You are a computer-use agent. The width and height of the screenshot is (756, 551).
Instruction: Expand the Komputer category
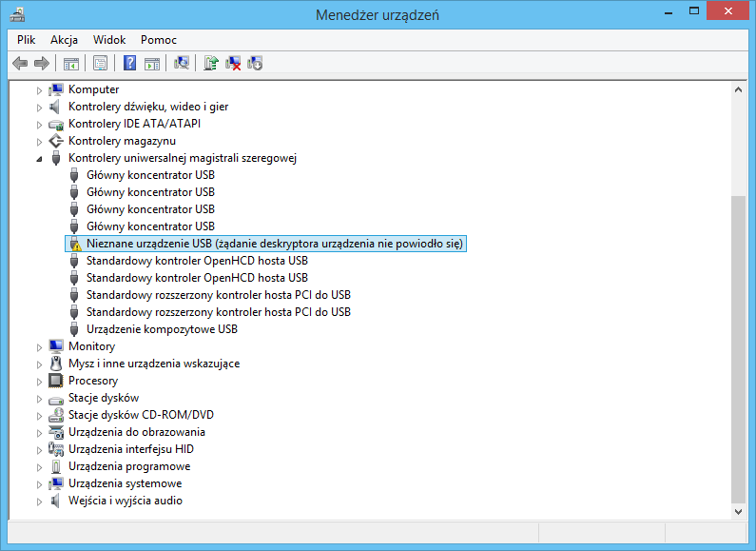40,89
